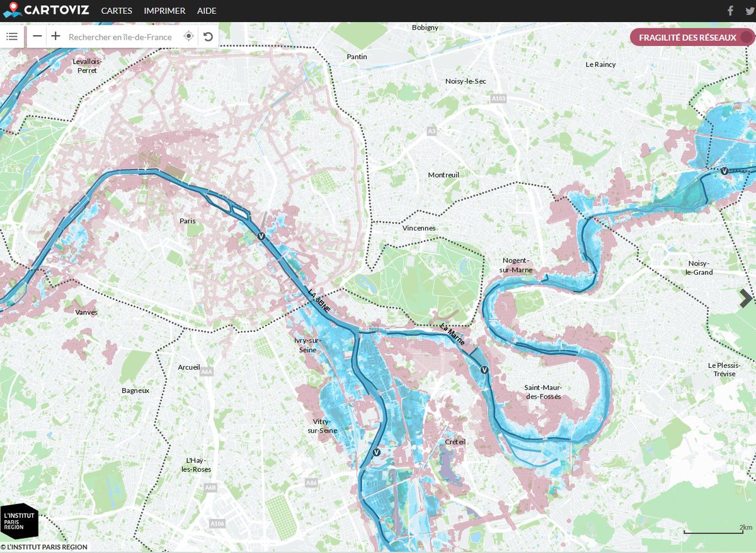Click the Vincennes map label

pyautogui.click(x=419, y=228)
